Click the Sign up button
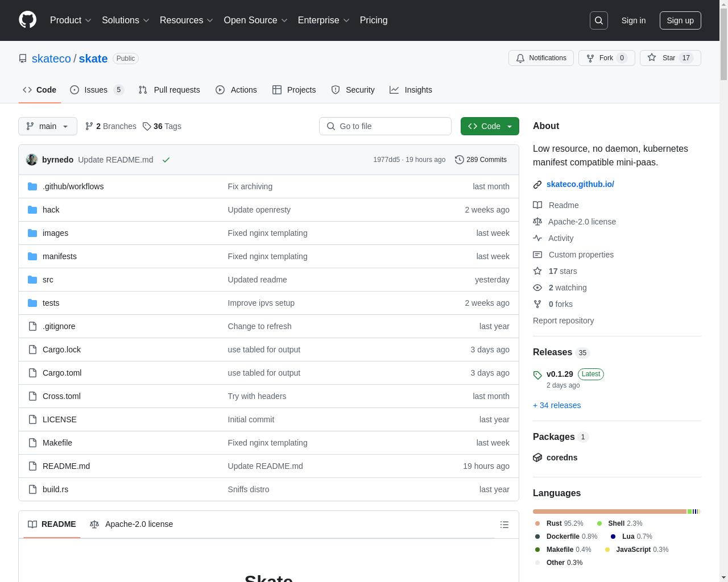 (x=680, y=20)
